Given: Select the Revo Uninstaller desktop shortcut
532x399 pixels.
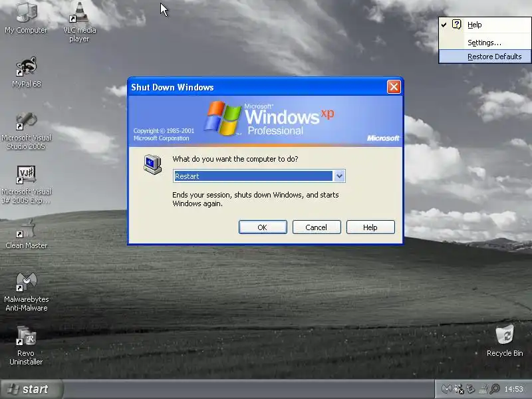Looking at the screenshot, I should click(26, 345).
